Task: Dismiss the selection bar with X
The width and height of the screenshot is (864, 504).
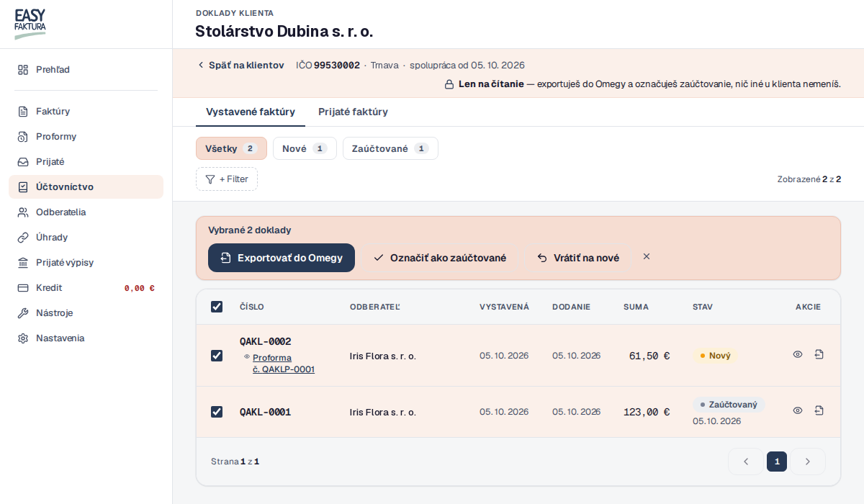Action: [647, 256]
